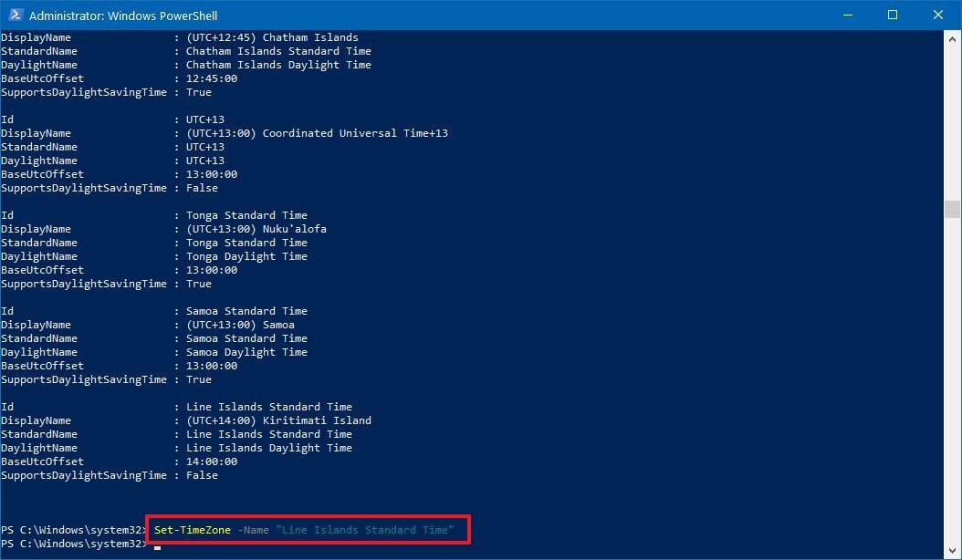Click the "Line Islands Daylight Time" value
Image resolution: width=962 pixels, height=560 pixels.
[268, 448]
